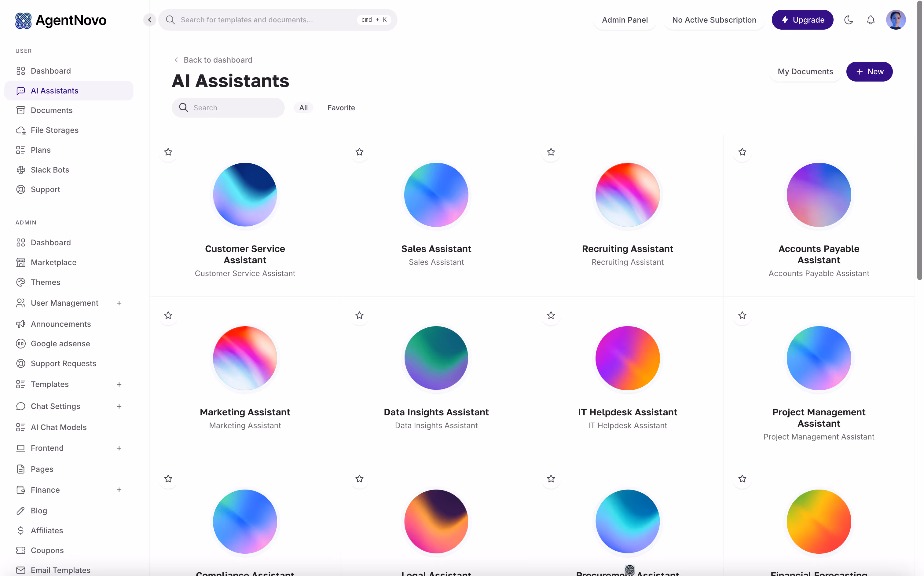Open Documents from the sidebar
This screenshot has height=576, width=924.
(69, 111)
